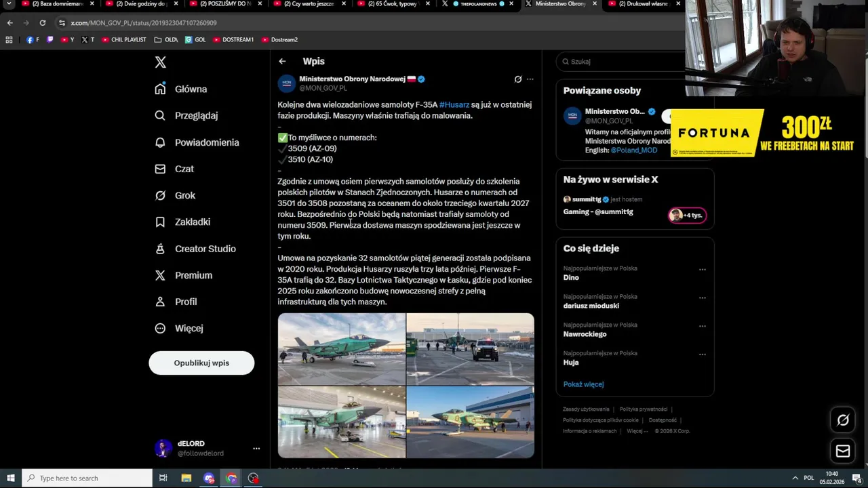The image size is (868, 488).
Task: Switch to POSZLIŚMY DO browser tab
Action: pyautogui.click(x=224, y=4)
